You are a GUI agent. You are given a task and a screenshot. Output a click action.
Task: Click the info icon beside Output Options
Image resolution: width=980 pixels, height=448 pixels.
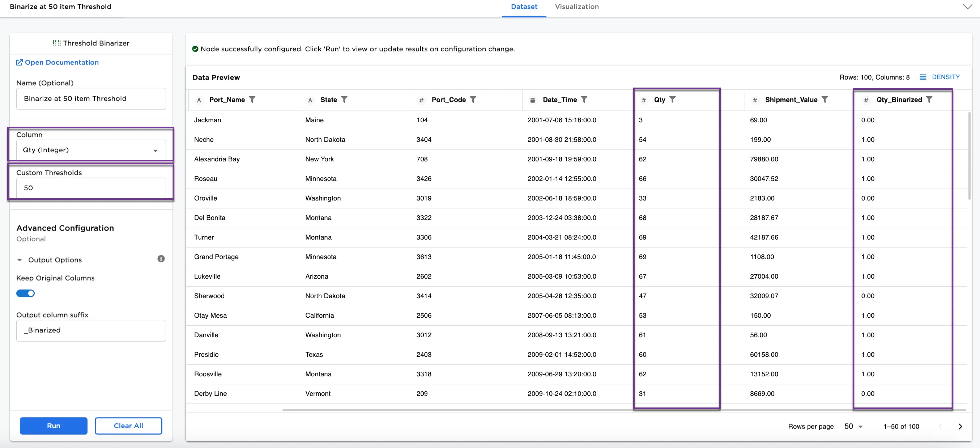pos(161,259)
